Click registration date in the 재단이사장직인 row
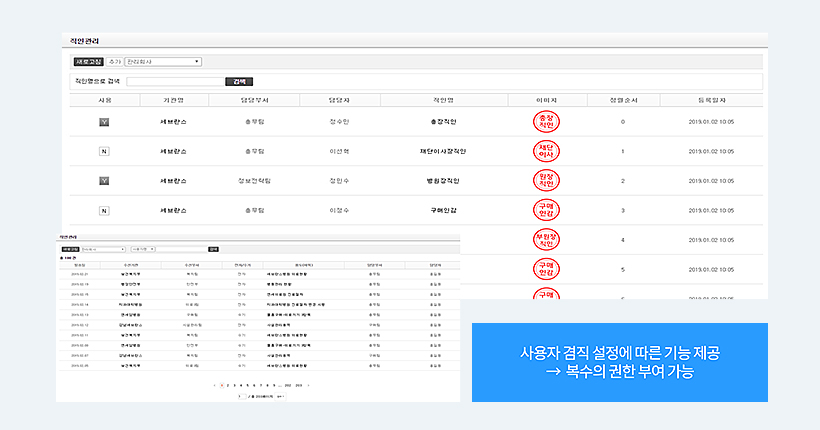This screenshot has height=430, width=820. (711, 151)
